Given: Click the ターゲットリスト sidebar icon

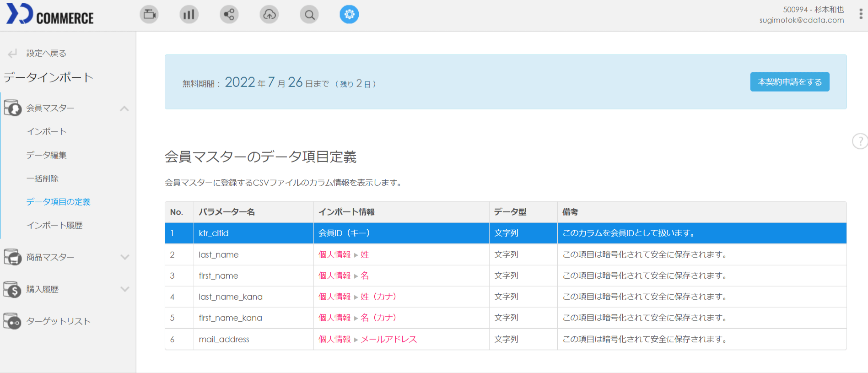Looking at the screenshot, I should pos(12,321).
